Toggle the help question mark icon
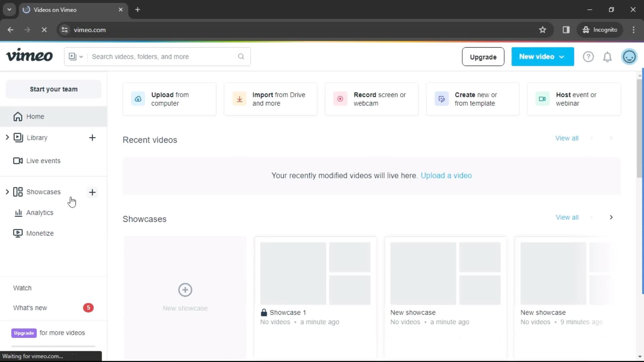 pyautogui.click(x=588, y=57)
